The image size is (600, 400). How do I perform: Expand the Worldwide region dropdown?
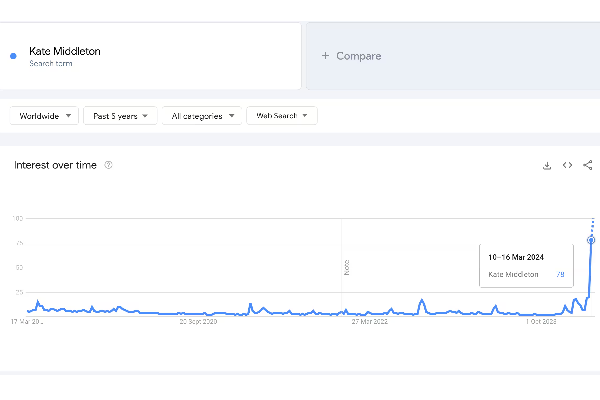pyautogui.click(x=45, y=116)
